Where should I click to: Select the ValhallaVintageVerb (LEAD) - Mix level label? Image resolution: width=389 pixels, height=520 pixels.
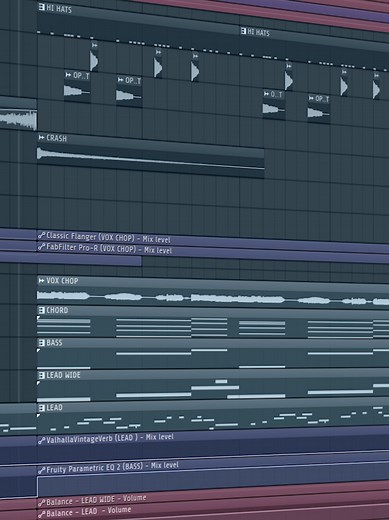click(x=110, y=439)
